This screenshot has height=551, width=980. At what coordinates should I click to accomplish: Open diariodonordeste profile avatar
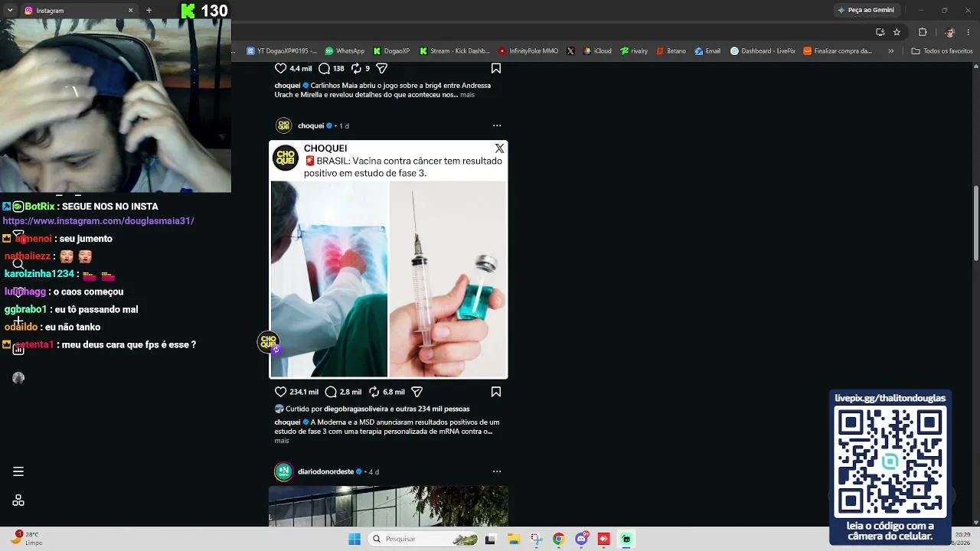[284, 471]
